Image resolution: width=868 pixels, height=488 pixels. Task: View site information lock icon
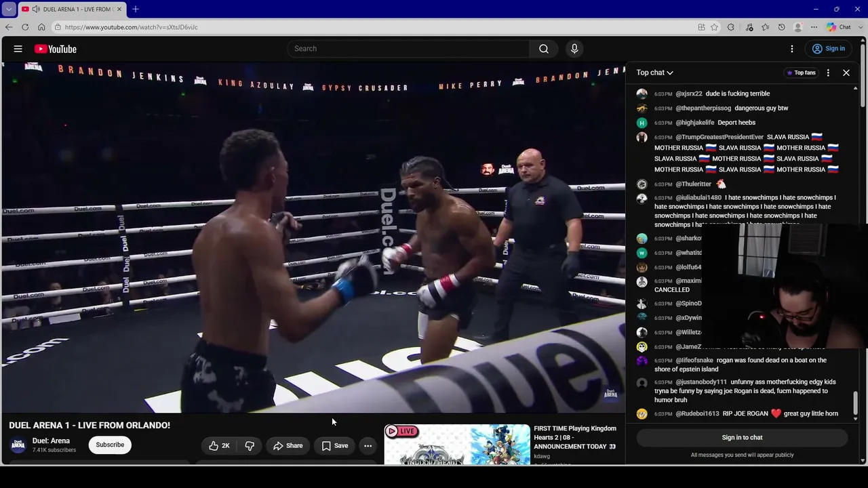(58, 27)
